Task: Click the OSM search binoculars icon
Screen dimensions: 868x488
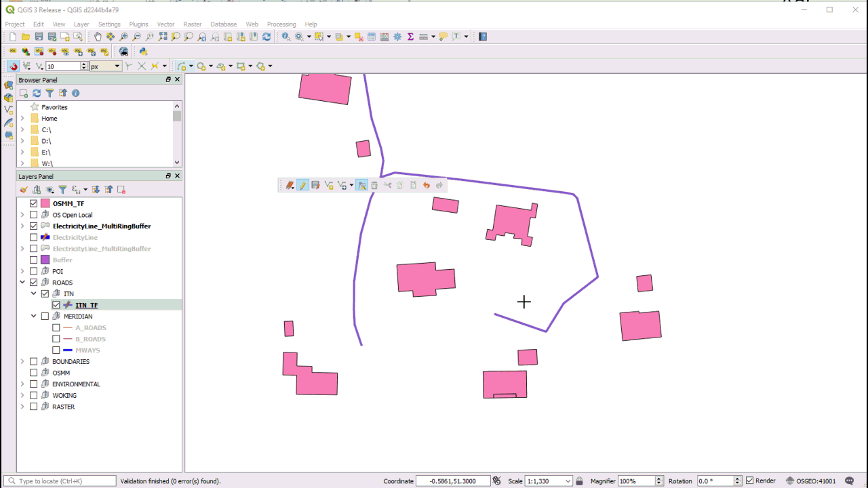Action: [x=123, y=52]
